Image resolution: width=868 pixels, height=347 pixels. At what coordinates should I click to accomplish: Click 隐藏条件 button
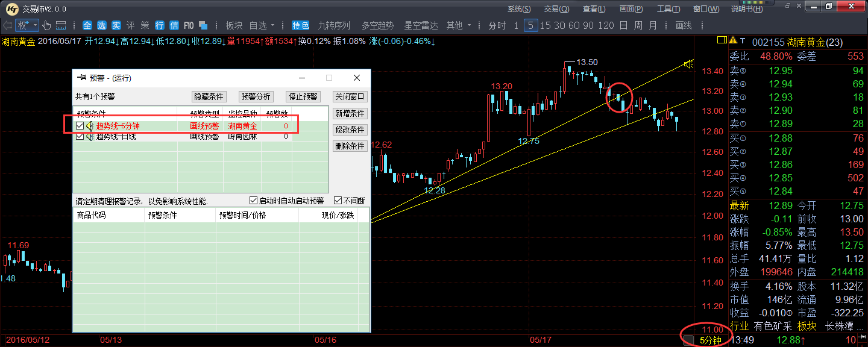209,96
